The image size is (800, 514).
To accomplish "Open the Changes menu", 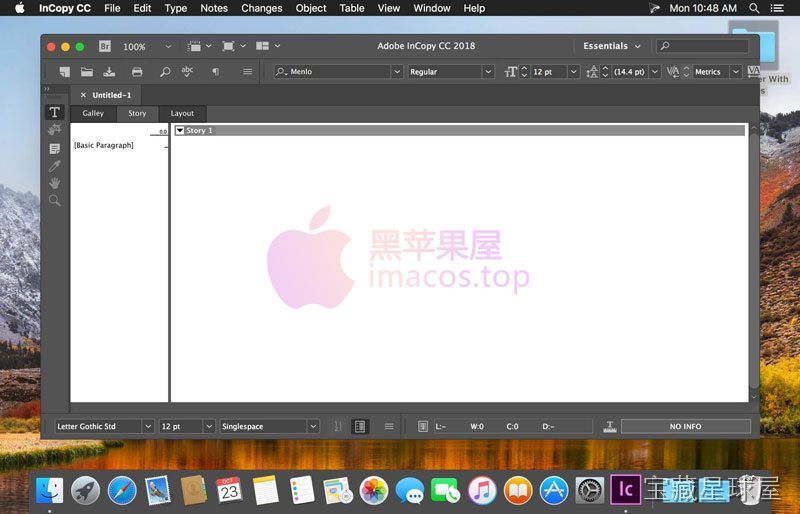I will (x=262, y=8).
